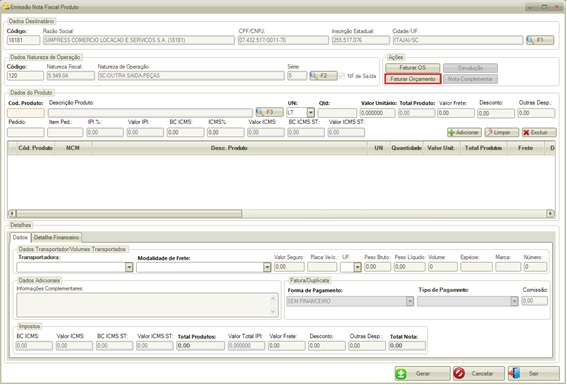This screenshot has width=567, height=385.
Task: Click the Volume field
Action: pos(443,267)
